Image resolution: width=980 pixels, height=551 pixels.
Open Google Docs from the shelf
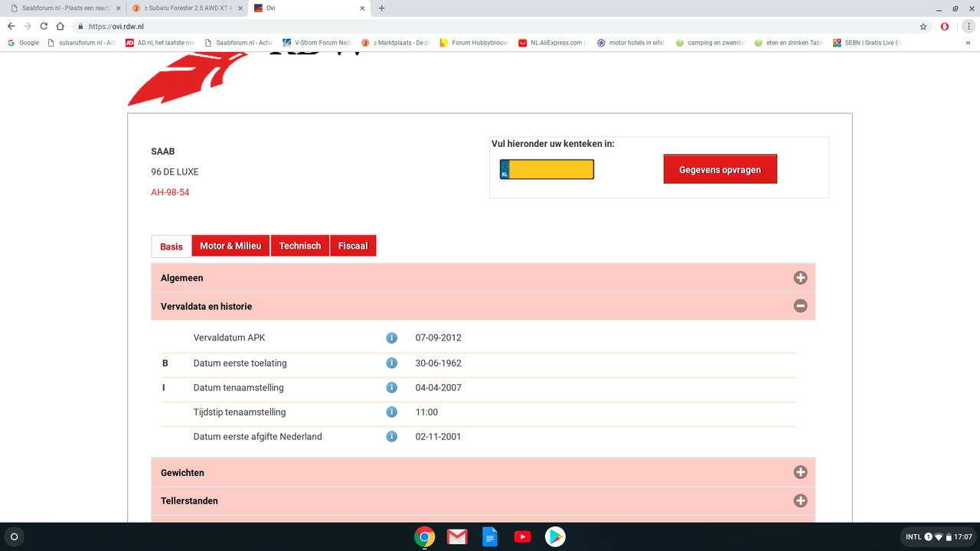point(490,536)
